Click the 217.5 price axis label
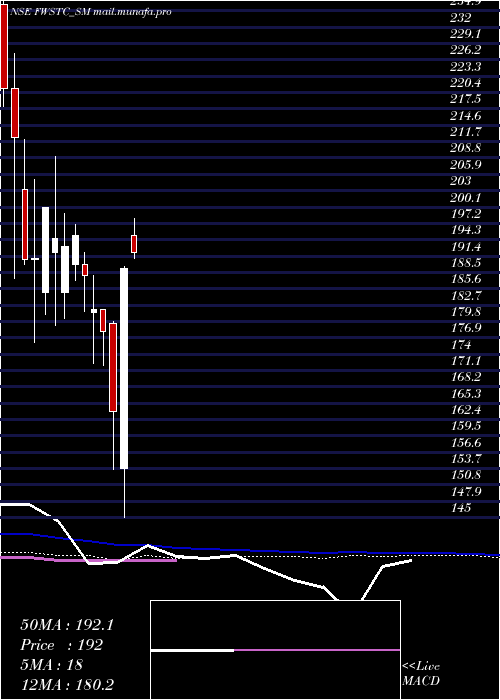Viewport: 500px width, 700px height. pos(465,100)
